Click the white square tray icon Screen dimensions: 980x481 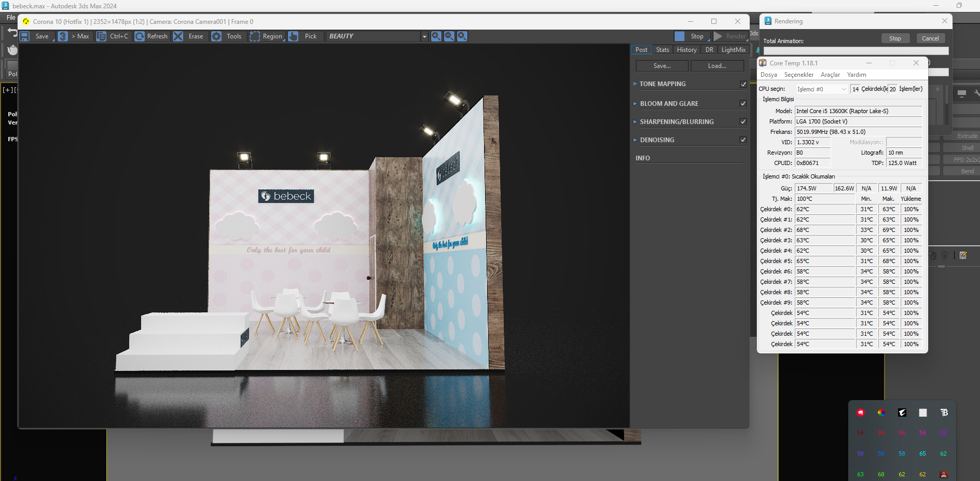923,413
